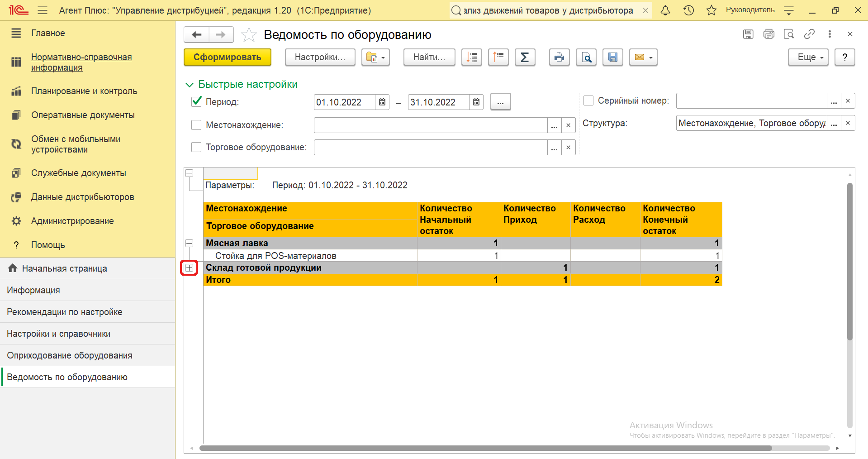Open calendar for end date
The width and height of the screenshot is (868, 459).
tap(476, 102)
